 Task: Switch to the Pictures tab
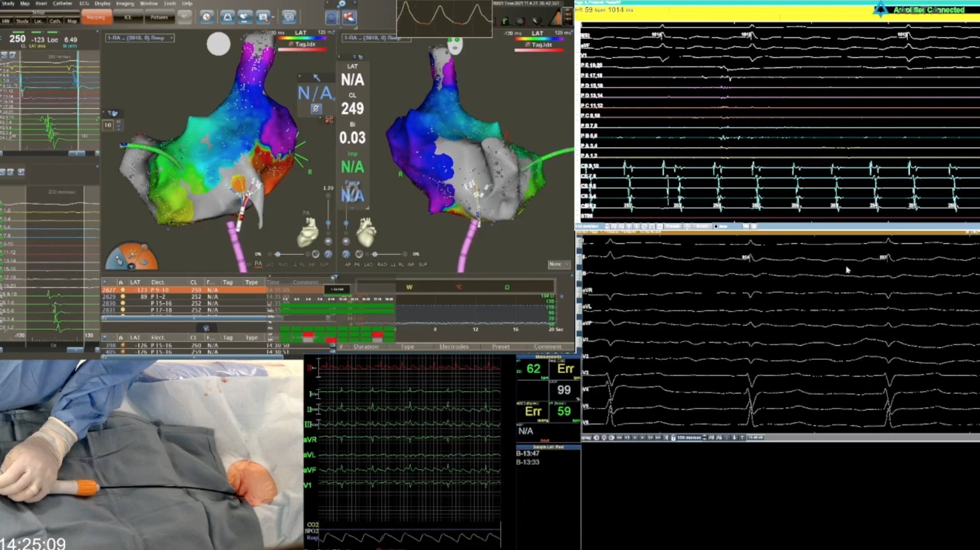coord(159,17)
